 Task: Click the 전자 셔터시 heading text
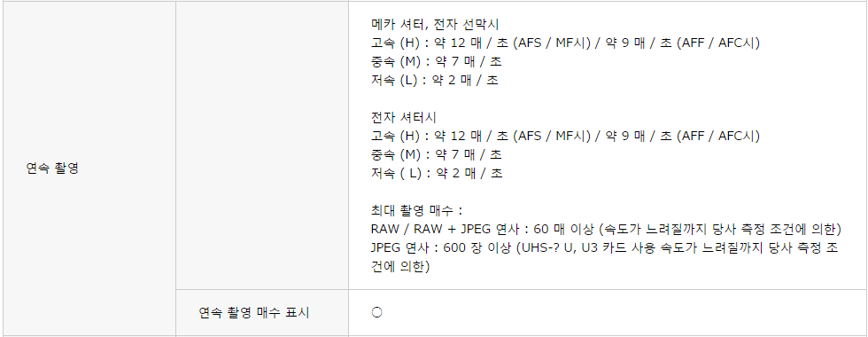(x=404, y=117)
